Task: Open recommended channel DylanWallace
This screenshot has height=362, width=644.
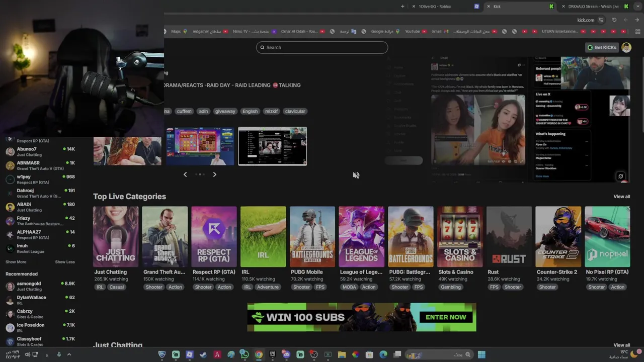Action: click(40, 300)
